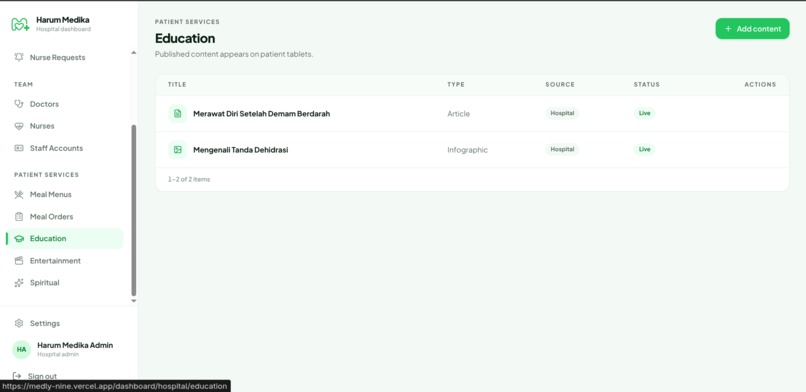Open Settings in the sidebar

[x=66, y=323]
